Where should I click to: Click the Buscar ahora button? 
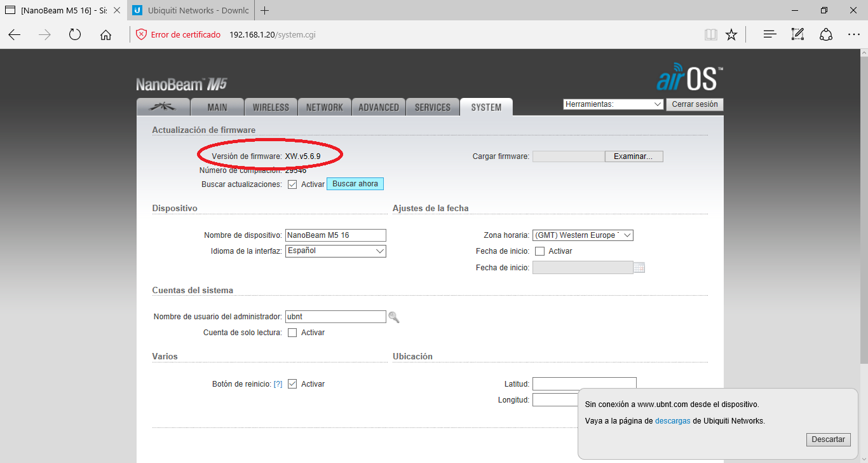point(355,184)
